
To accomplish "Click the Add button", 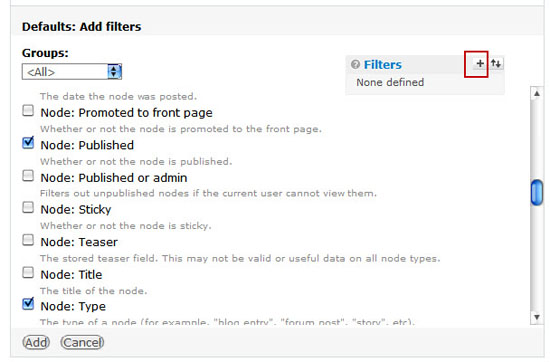I will coord(36,342).
